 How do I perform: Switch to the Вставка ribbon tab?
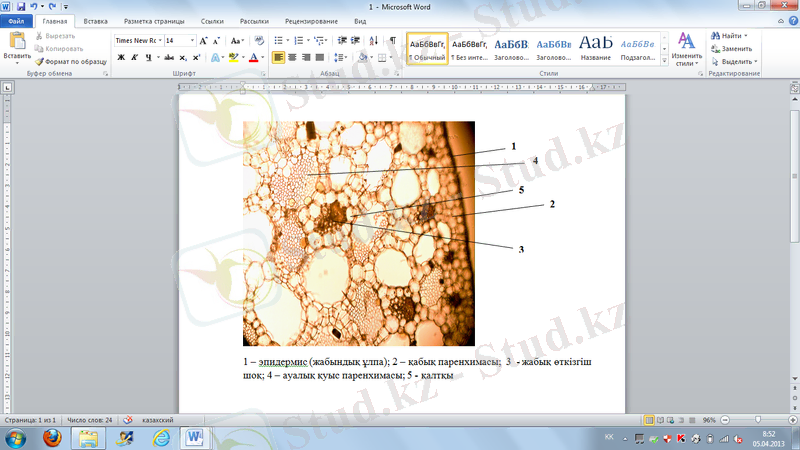(x=96, y=20)
